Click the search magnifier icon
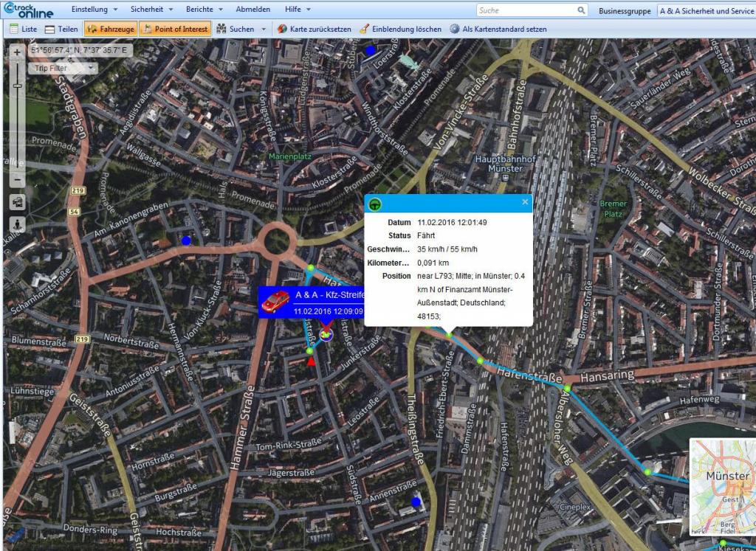Viewport: 756px width, 551px height. (x=582, y=10)
